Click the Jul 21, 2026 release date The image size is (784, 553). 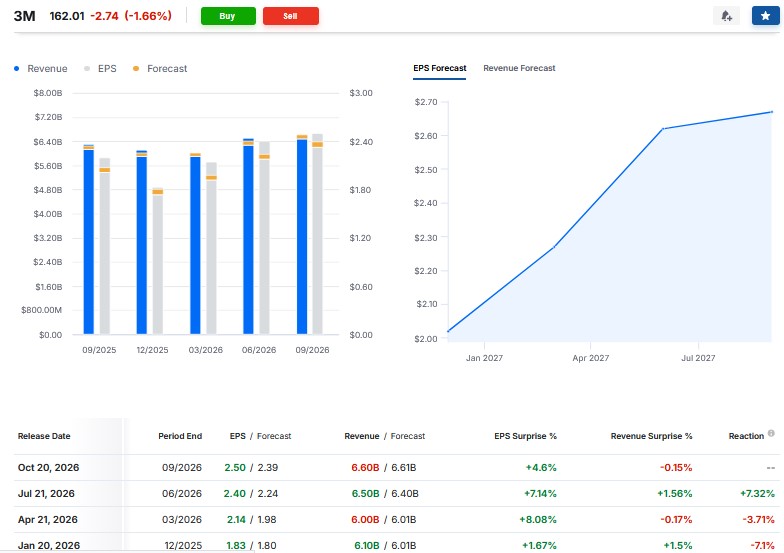(x=46, y=494)
